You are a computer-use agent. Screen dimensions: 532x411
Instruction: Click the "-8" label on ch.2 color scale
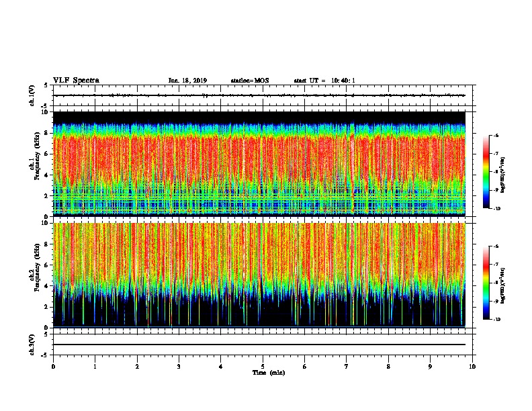[496, 283]
